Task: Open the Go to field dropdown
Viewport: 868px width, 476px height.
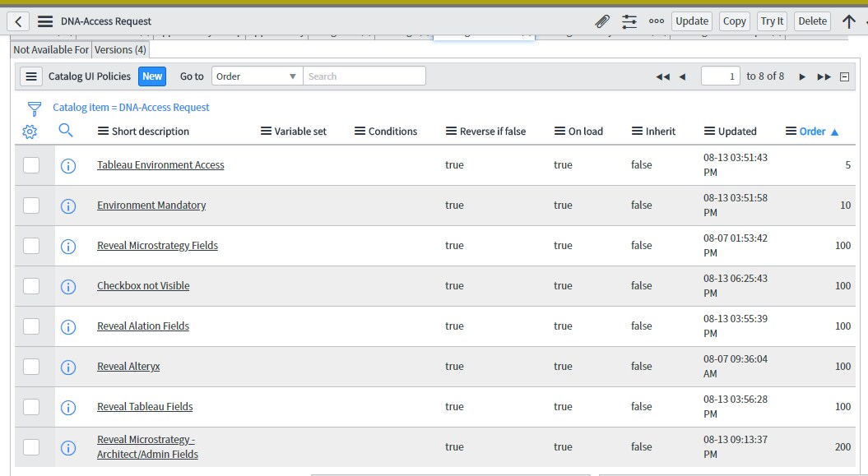Action: 257,76
